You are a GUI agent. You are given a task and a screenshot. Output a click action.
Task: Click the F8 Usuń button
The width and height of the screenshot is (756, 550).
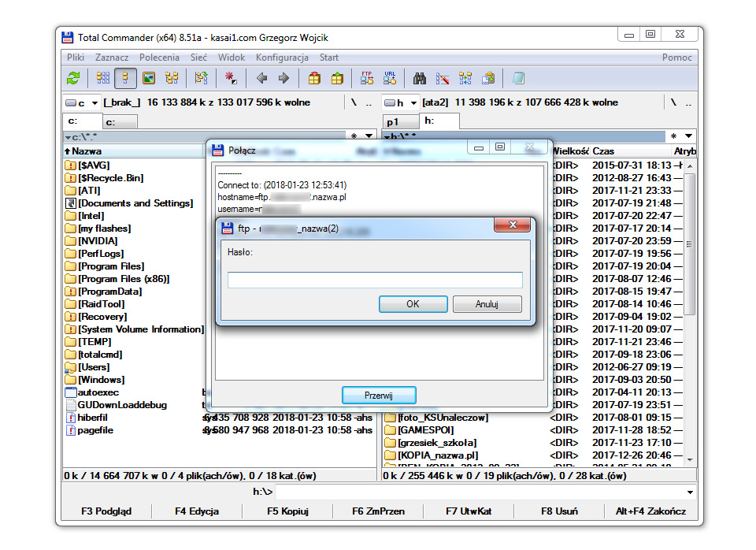click(x=559, y=511)
